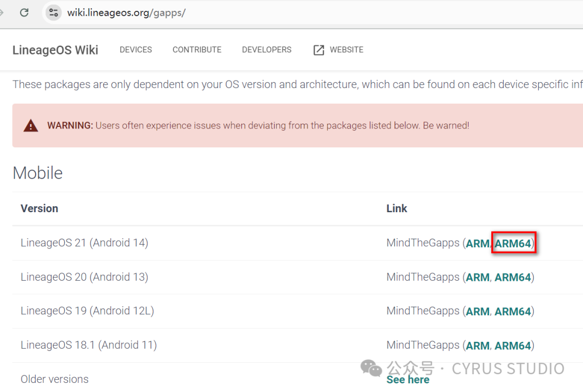583x392 pixels.
Task: Open ARM64 link for LineageOS 19
Action: click(513, 312)
